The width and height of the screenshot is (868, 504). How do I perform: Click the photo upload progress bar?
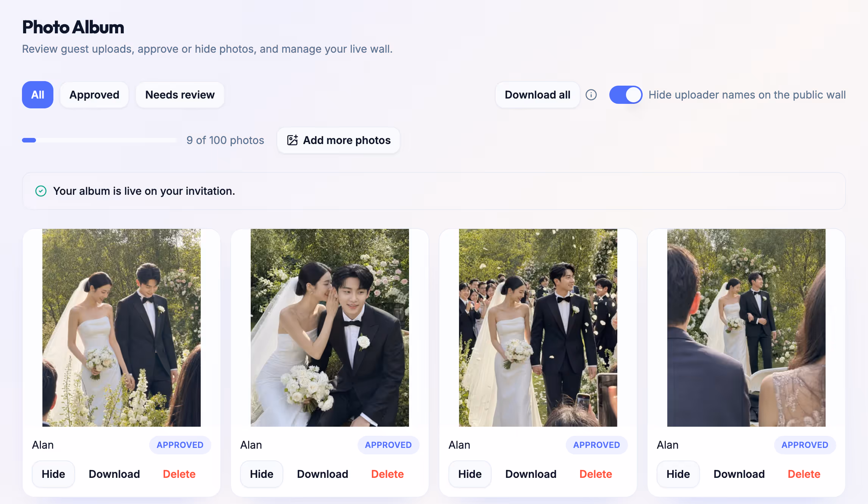pyautogui.click(x=99, y=140)
